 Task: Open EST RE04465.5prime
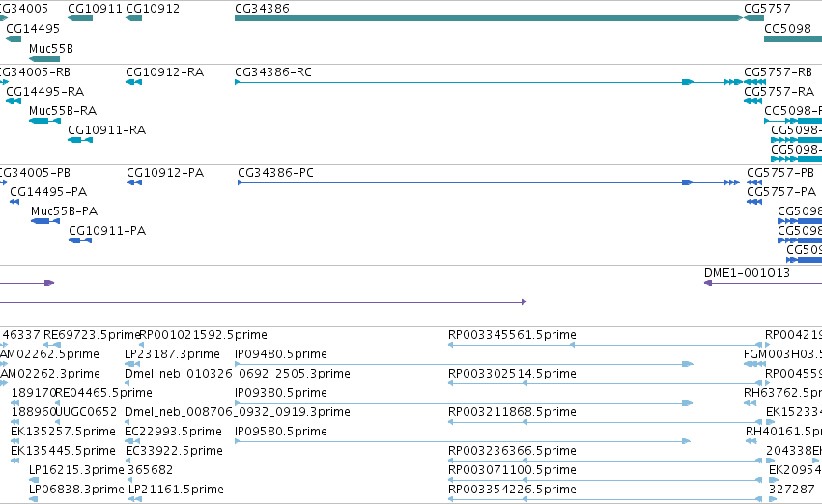[103, 393]
